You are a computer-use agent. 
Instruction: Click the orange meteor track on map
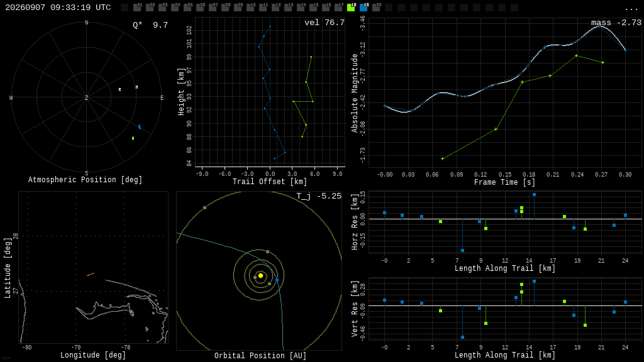91,274
